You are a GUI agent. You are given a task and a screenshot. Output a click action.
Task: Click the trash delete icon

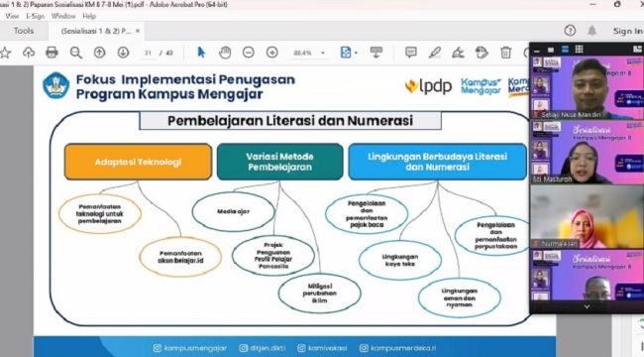click(505, 53)
